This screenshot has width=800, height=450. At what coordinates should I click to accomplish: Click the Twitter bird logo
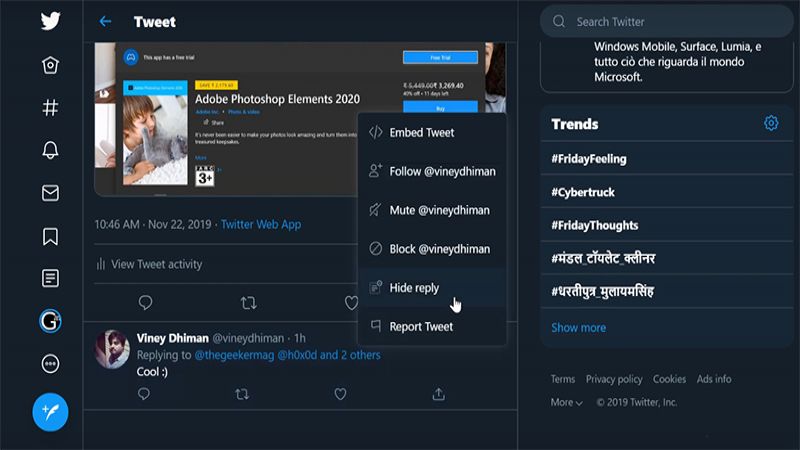pos(51,21)
